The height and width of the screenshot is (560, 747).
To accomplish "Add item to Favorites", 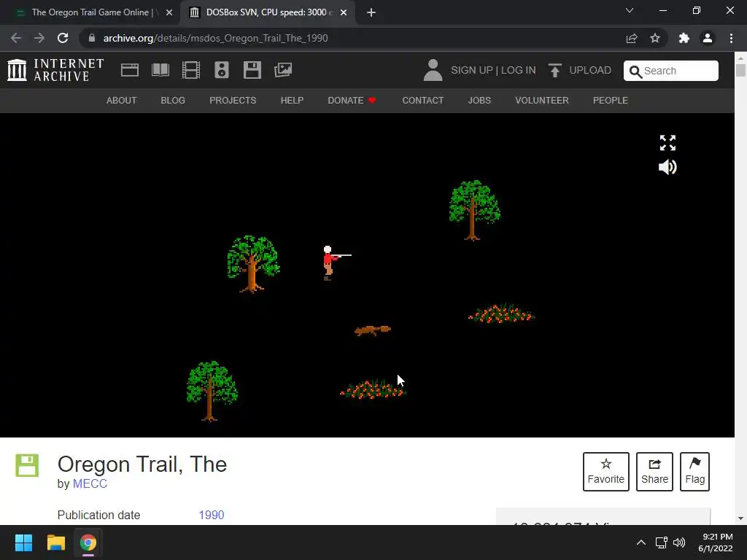I will pyautogui.click(x=605, y=472).
